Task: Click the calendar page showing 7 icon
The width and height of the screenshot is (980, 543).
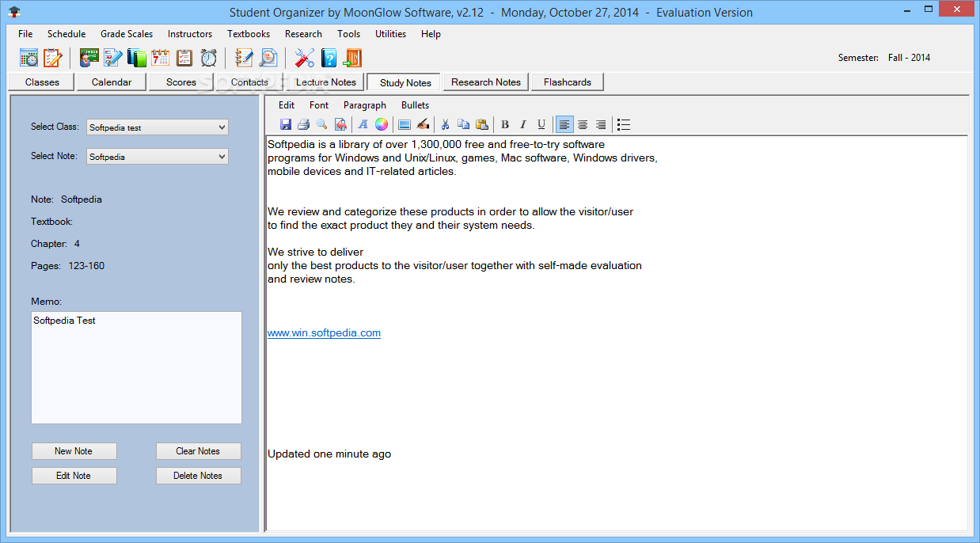Action: tap(161, 58)
